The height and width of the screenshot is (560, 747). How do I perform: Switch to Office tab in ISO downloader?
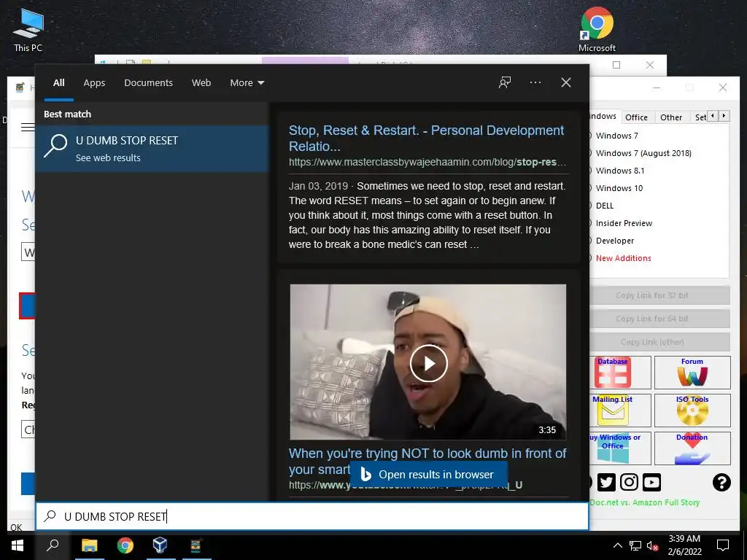tap(636, 117)
